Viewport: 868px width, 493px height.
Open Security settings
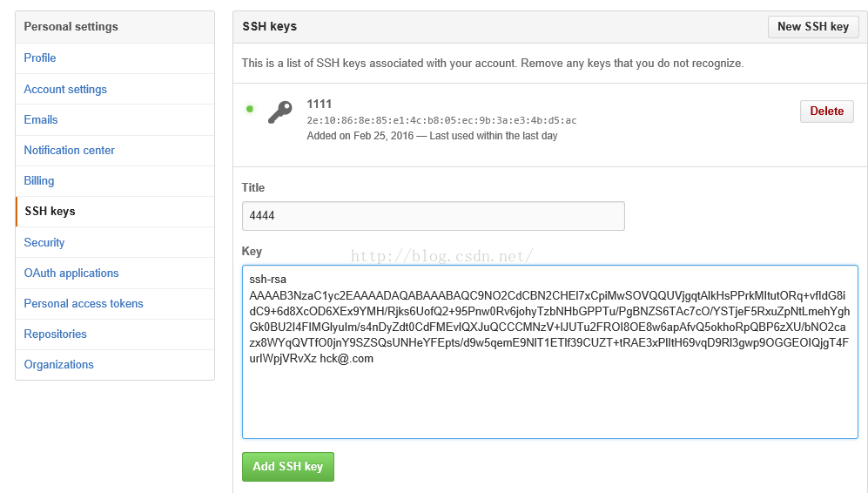tap(44, 242)
